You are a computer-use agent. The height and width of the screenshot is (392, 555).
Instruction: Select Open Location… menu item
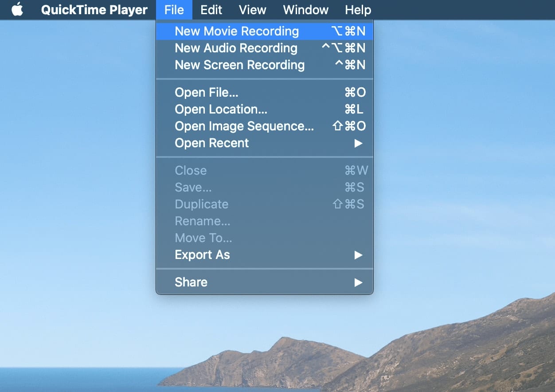221,109
